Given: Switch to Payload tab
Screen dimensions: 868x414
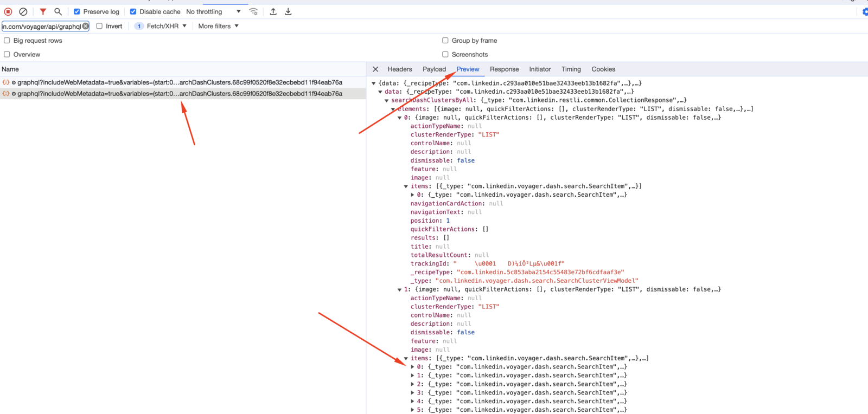Looking at the screenshot, I should point(434,69).
